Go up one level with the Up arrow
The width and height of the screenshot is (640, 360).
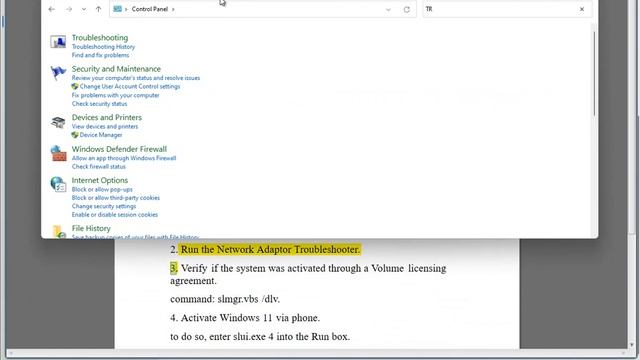98,9
